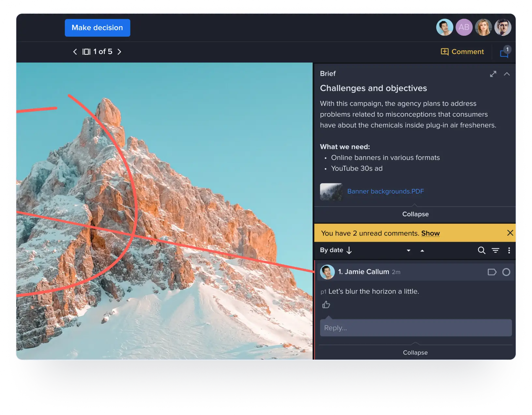Click the Comment tool

[x=462, y=52]
